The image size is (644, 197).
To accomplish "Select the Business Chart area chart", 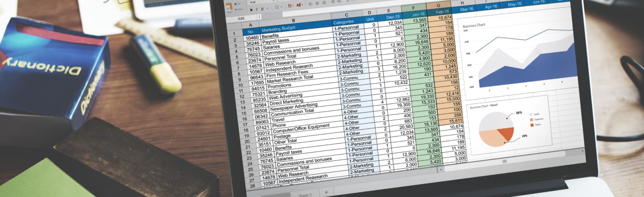I will (519, 55).
